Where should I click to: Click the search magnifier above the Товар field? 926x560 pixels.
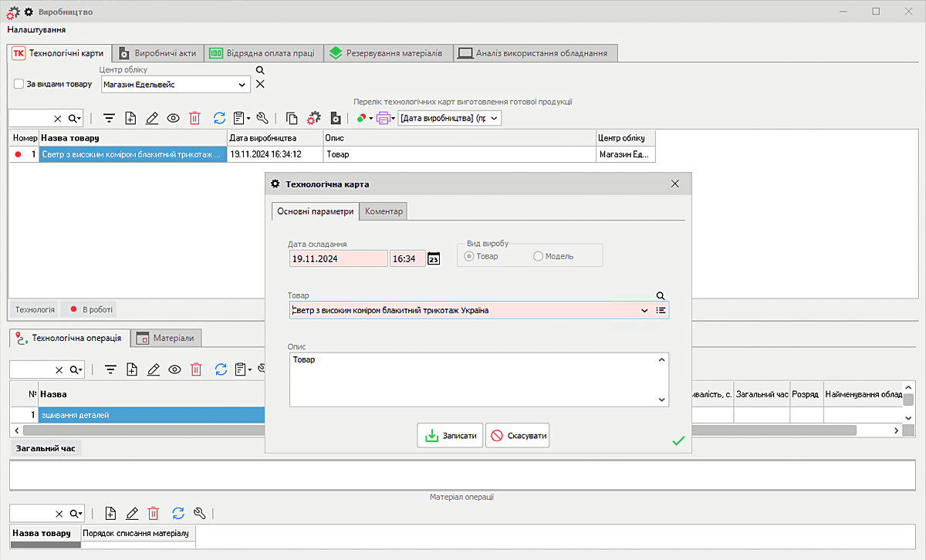(661, 295)
